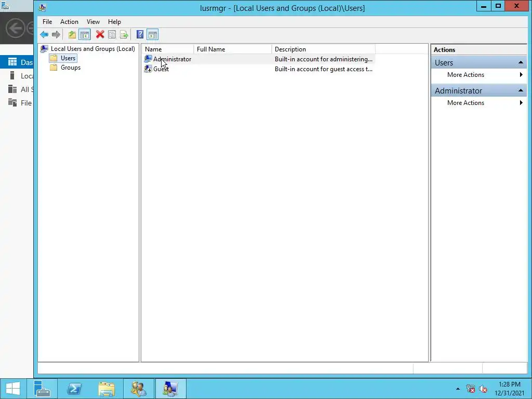The width and height of the screenshot is (532, 399).
Task: Collapse the Users section in Actions pane
Action: click(x=521, y=62)
